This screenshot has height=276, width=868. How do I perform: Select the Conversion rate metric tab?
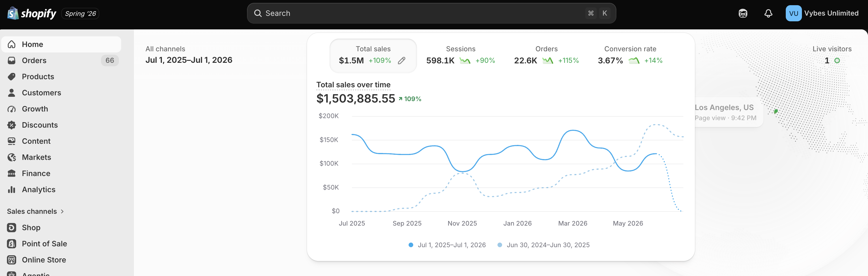[x=630, y=55]
